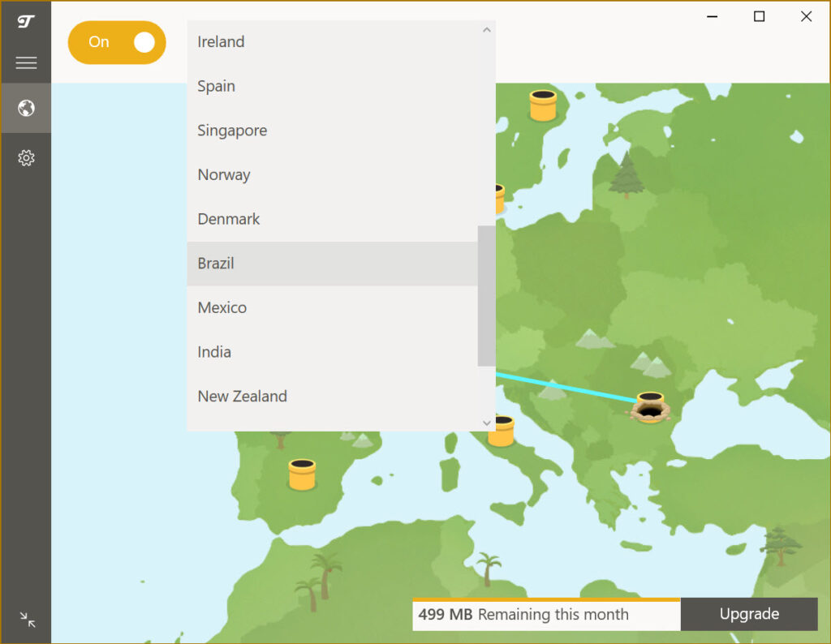
Task: Click the country list scrollbar thumb
Action: point(487,296)
